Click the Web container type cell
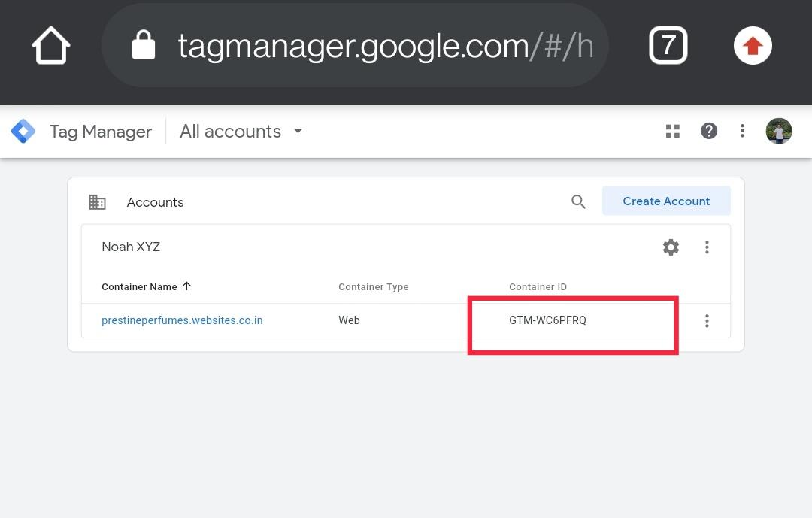 tap(349, 320)
